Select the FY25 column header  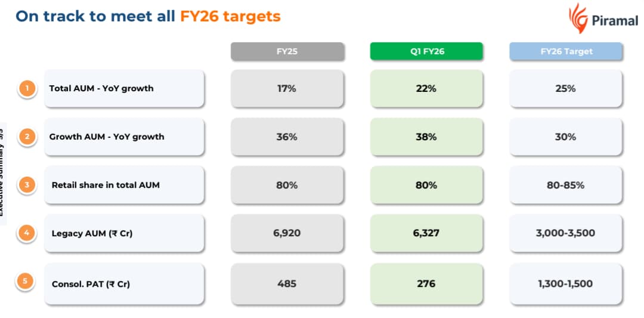point(287,51)
